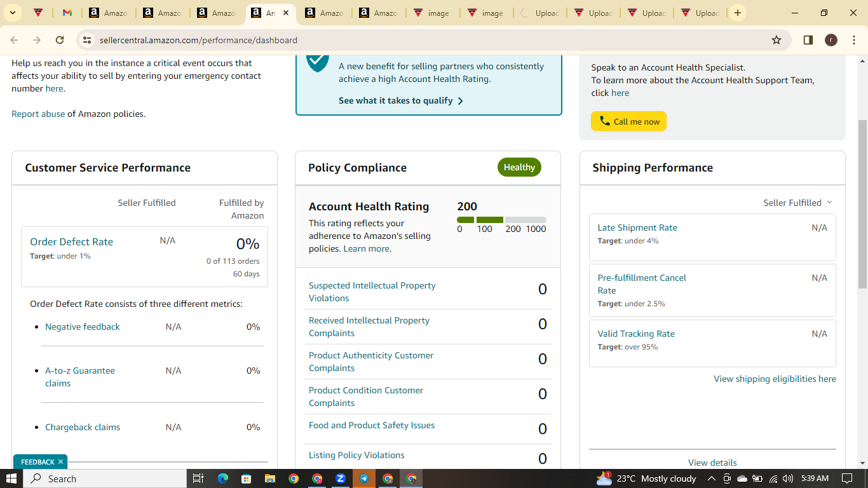Click the browser forward arrow
Image resolution: width=868 pixels, height=488 pixels.
coord(37,40)
